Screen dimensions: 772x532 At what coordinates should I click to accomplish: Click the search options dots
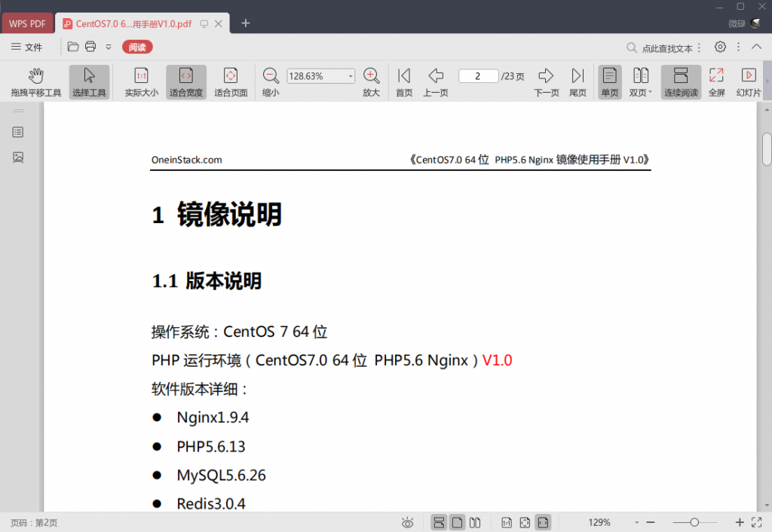tap(699, 47)
